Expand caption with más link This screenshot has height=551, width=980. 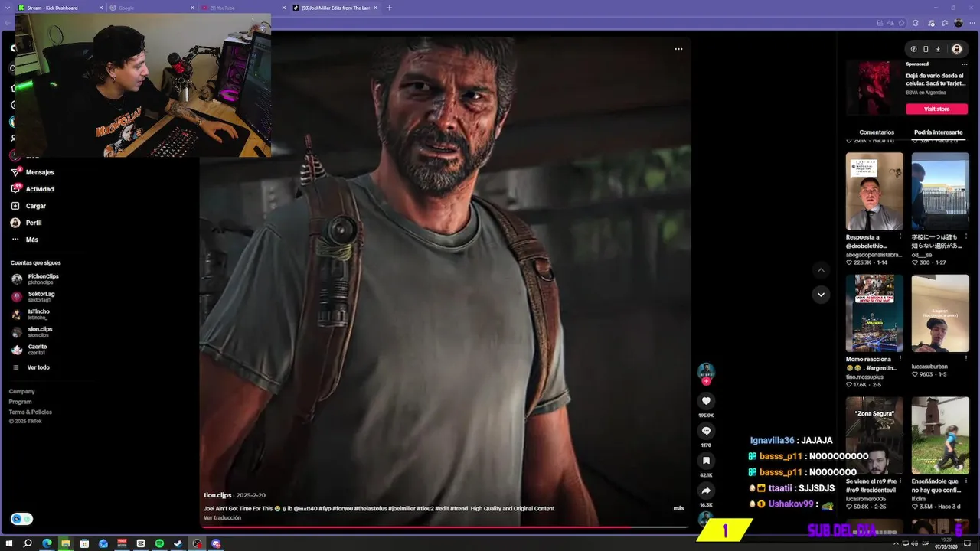point(678,508)
